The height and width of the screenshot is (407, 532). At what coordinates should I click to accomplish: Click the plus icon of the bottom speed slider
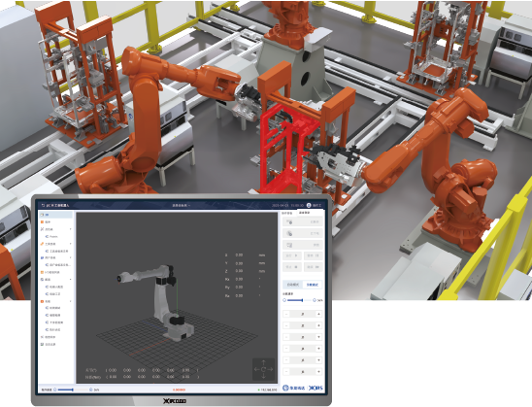point(90,390)
